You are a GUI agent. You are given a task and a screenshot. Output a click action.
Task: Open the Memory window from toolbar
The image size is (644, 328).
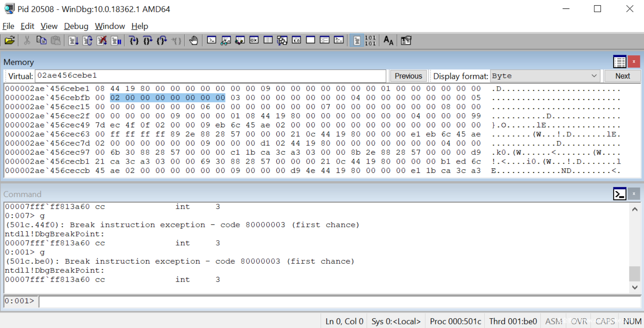(268, 40)
